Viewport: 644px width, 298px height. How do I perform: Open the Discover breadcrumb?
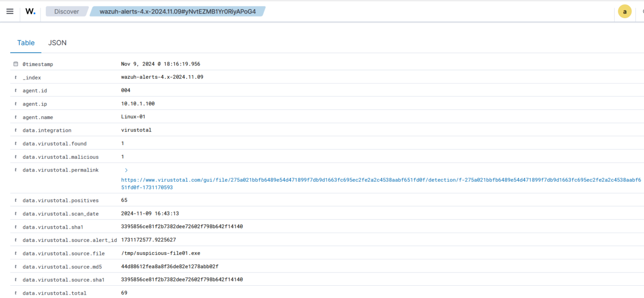click(66, 11)
